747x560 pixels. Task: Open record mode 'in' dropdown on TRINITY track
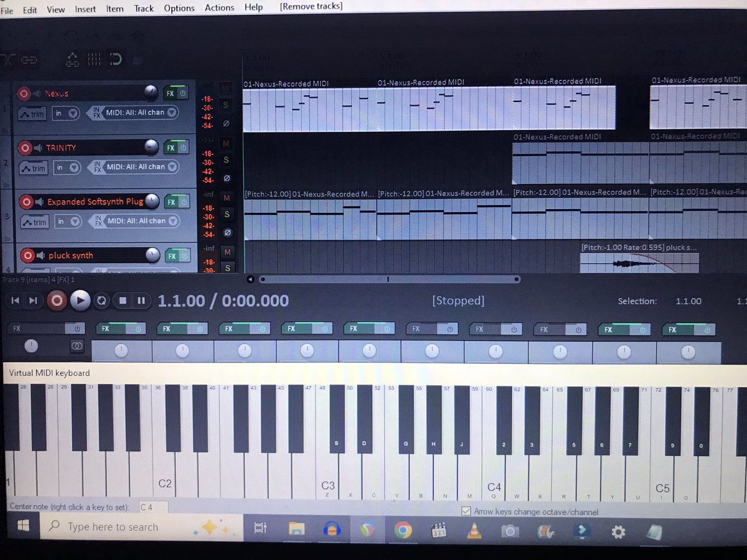[x=66, y=167]
